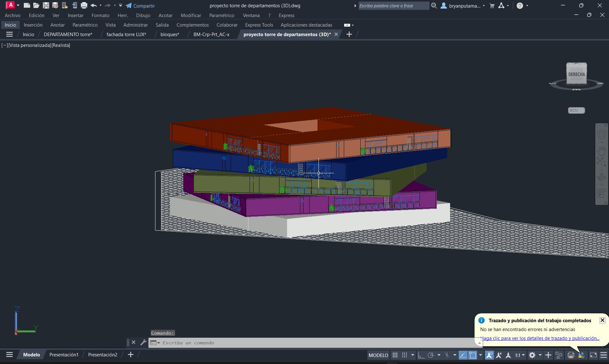Viewport: 609px width, 364px height.
Task: Open plot and publish details link
Action: [540, 338]
